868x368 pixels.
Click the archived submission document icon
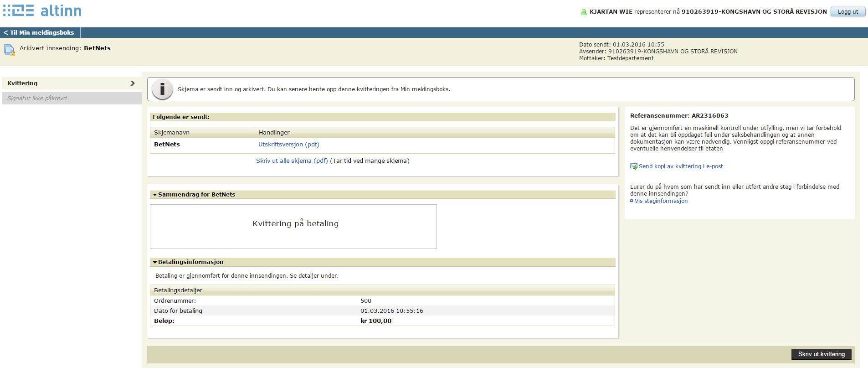pyautogui.click(x=9, y=50)
